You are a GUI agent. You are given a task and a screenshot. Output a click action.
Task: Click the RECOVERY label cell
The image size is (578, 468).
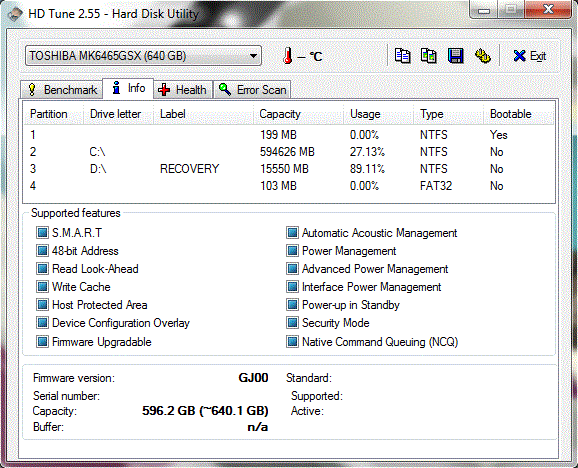click(189, 169)
